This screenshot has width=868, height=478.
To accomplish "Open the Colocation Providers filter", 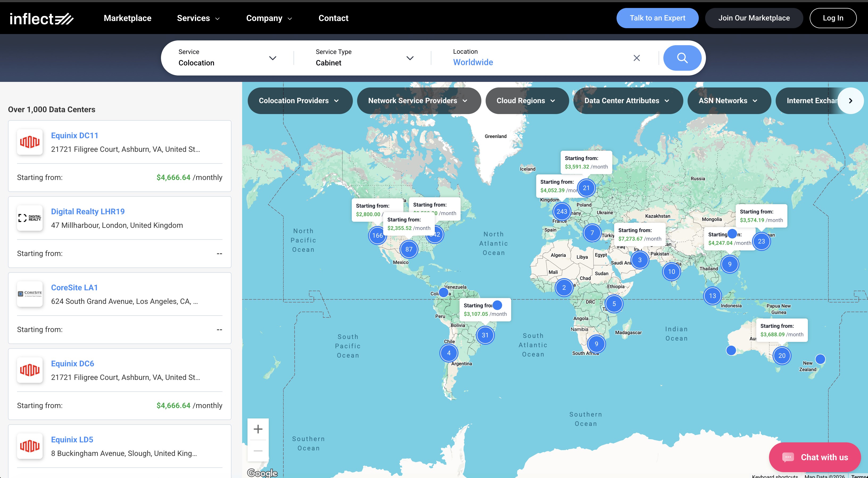I will (x=300, y=100).
